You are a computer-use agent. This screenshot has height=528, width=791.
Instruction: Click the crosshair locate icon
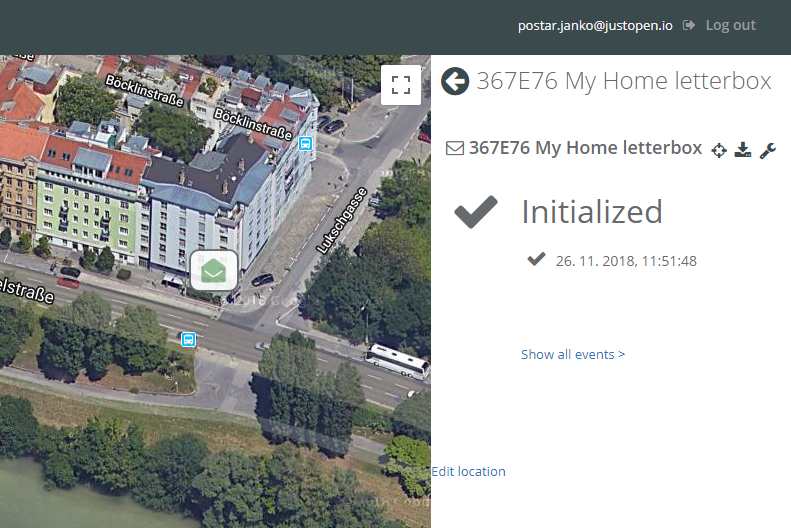[x=719, y=150]
